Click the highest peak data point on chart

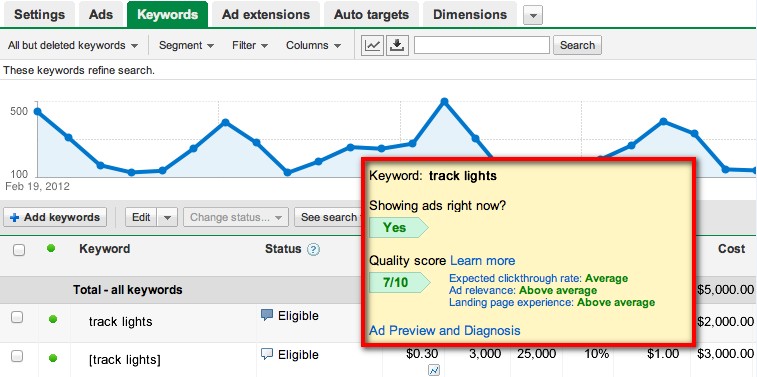[x=444, y=102]
